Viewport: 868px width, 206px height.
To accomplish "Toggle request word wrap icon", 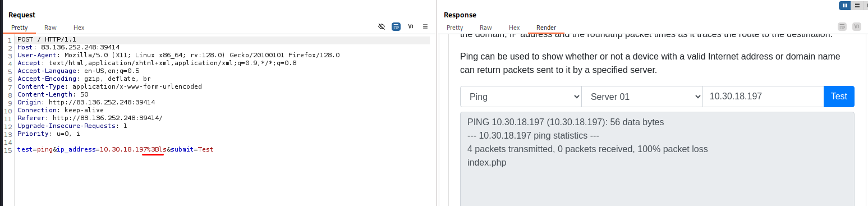I will (396, 26).
